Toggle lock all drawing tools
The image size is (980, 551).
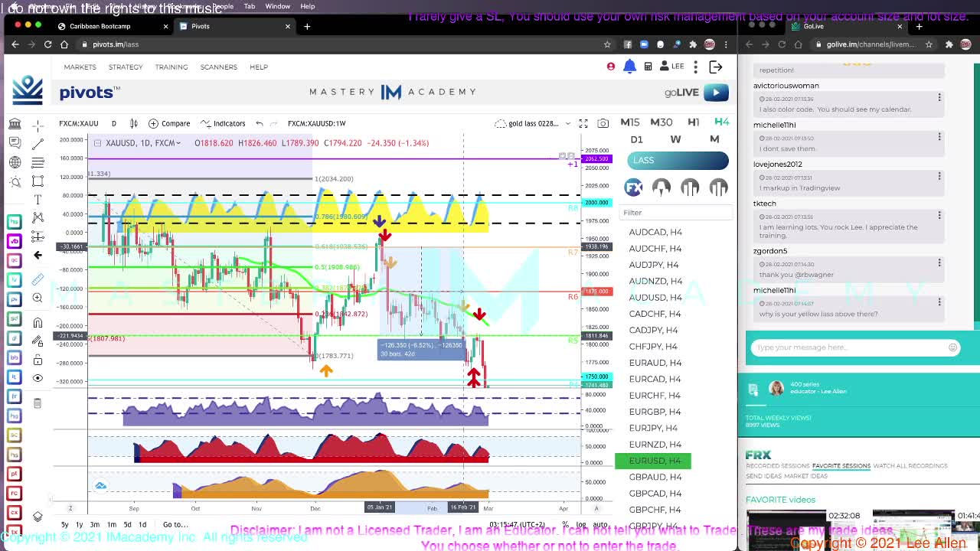[x=38, y=360]
